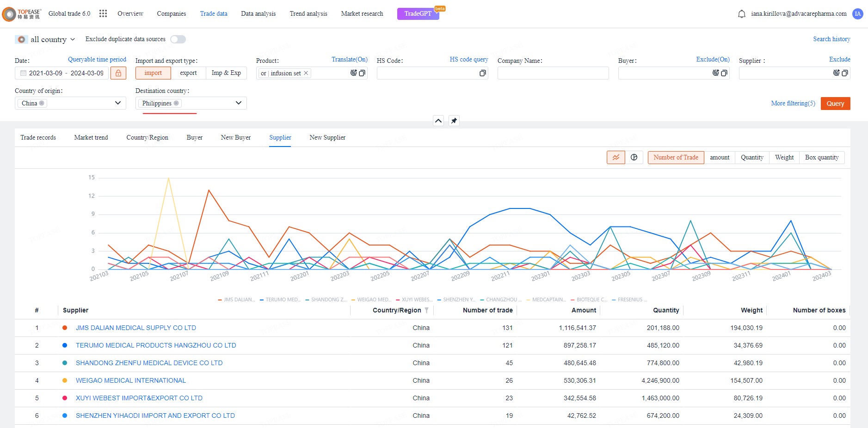Open WEIGAO MEDICAL INTERNATIONAL supplier

tap(131, 380)
